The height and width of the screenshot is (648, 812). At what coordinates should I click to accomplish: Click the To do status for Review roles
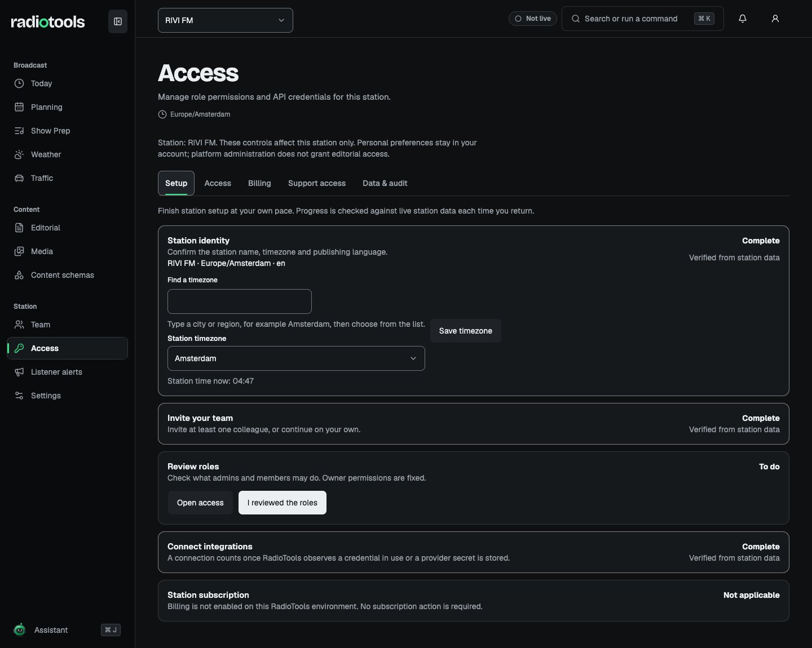[x=769, y=467]
